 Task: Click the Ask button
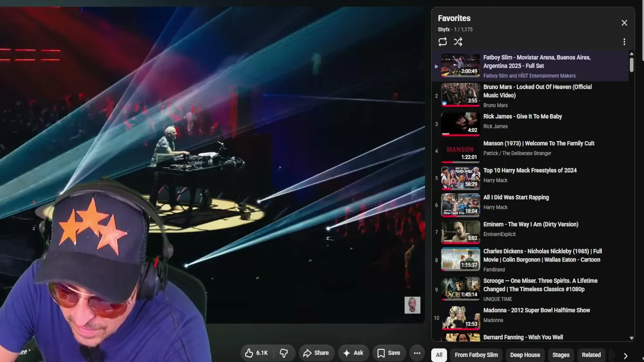click(x=353, y=353)
